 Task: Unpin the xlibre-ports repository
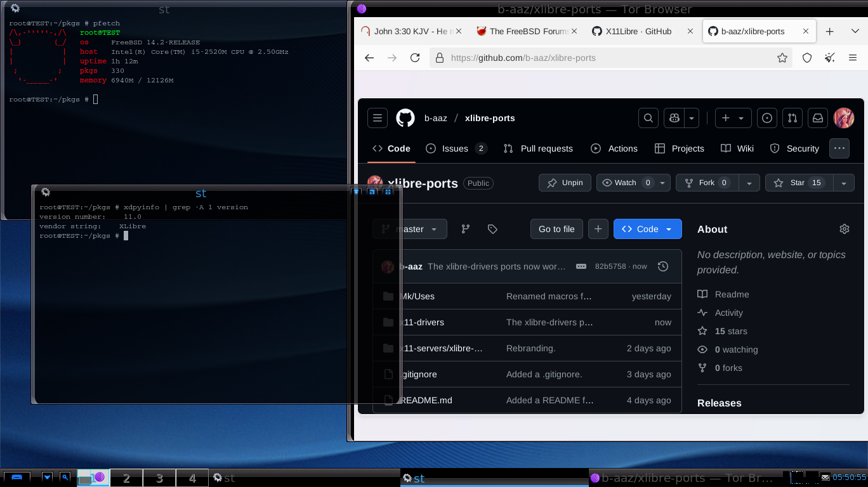click(x=565, y=183)
